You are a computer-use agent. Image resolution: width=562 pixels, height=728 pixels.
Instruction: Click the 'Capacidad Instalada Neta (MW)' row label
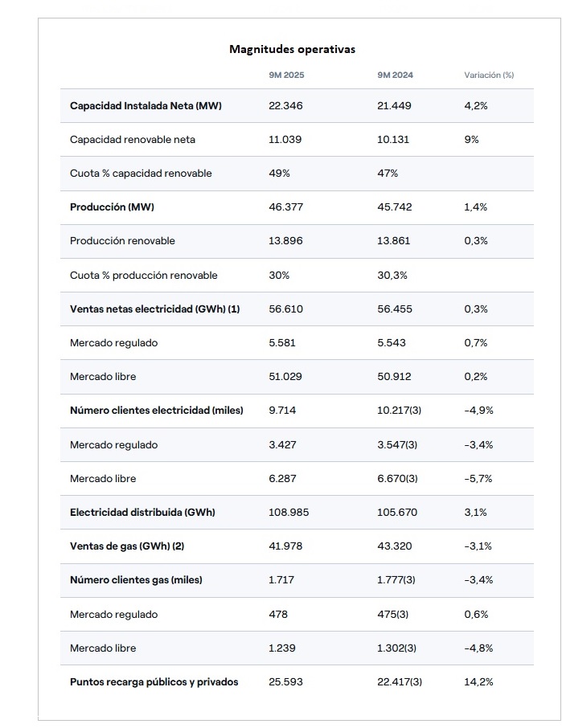(x=146, y=106)
